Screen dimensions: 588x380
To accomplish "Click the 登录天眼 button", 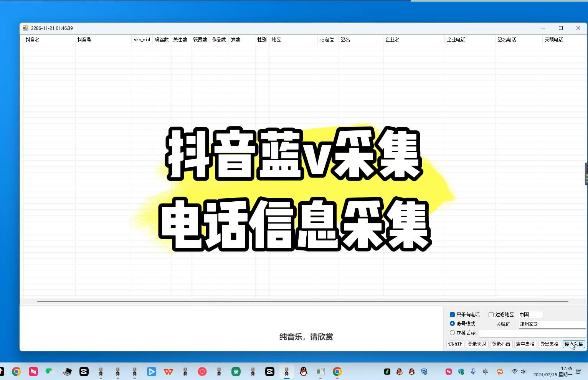I will point(477,344).
